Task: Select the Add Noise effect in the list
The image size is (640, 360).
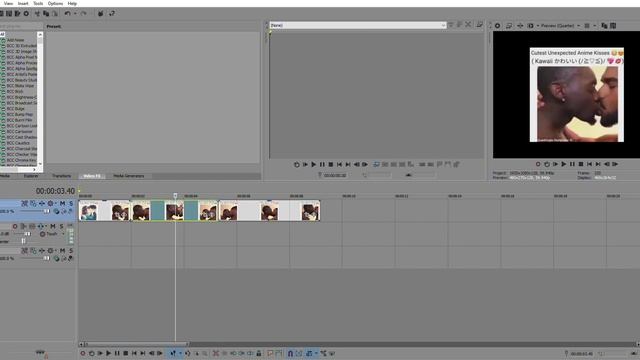Action: click(x=16, y=40)
